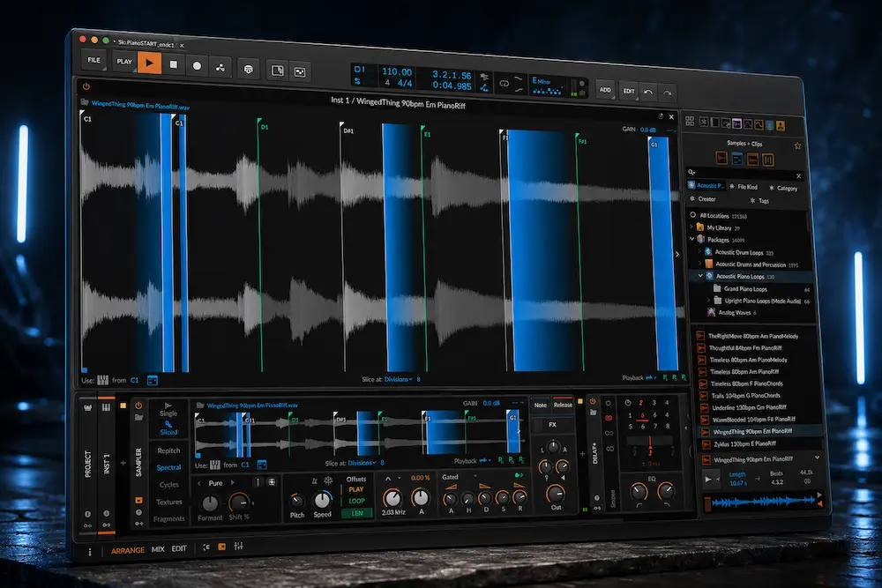Open the ADD menu
The height and width of the screenshot is (588, 882).
pos(605,90)
